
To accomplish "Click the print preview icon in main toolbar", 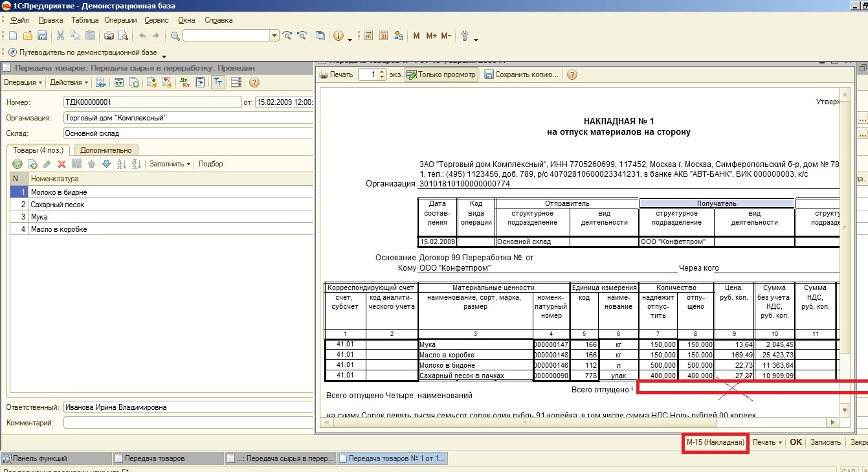I will coord(123,36).
